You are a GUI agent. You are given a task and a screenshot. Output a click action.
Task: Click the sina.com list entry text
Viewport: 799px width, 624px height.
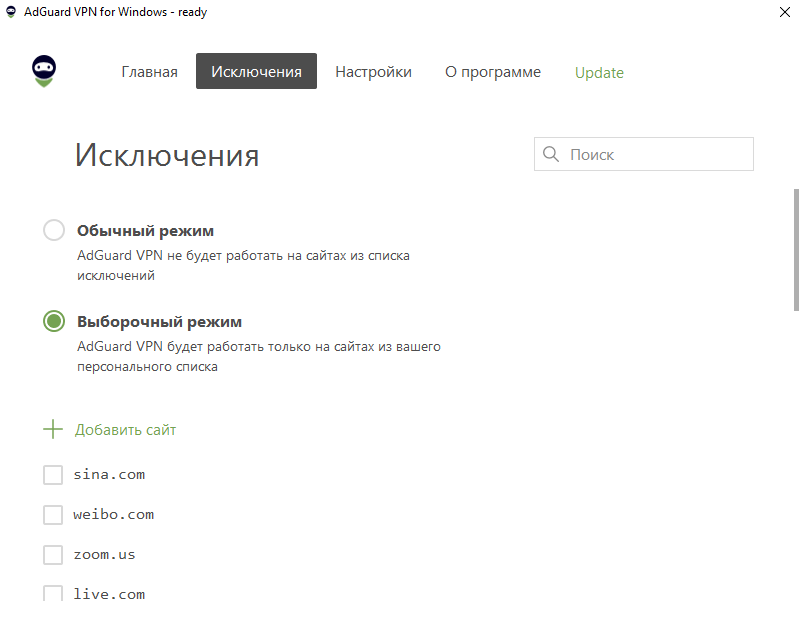click(109, 475)
